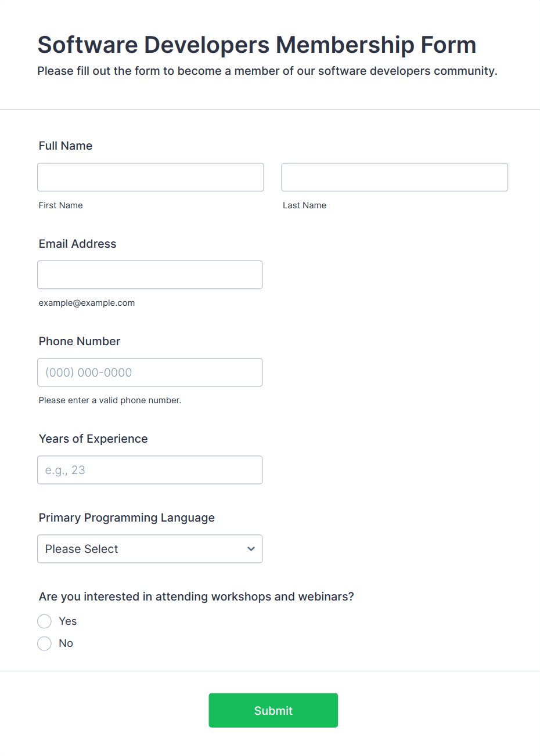Click the Email Address label text

[x=78, y=244]
